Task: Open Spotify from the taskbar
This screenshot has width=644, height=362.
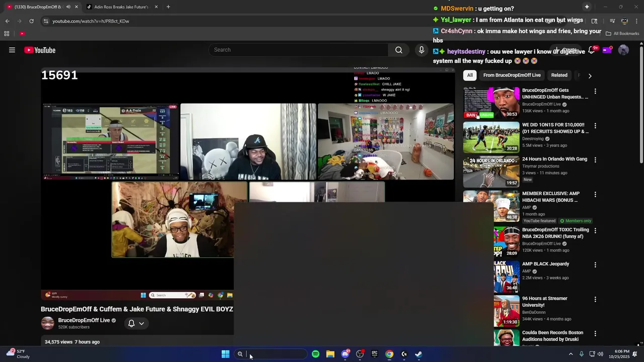Action: tap(315, 354)
